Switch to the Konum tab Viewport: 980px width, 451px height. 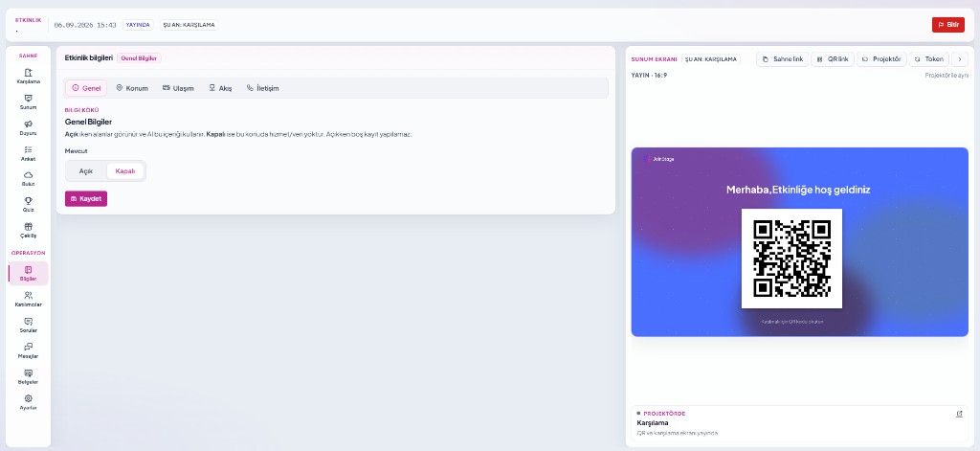(132, 88)
